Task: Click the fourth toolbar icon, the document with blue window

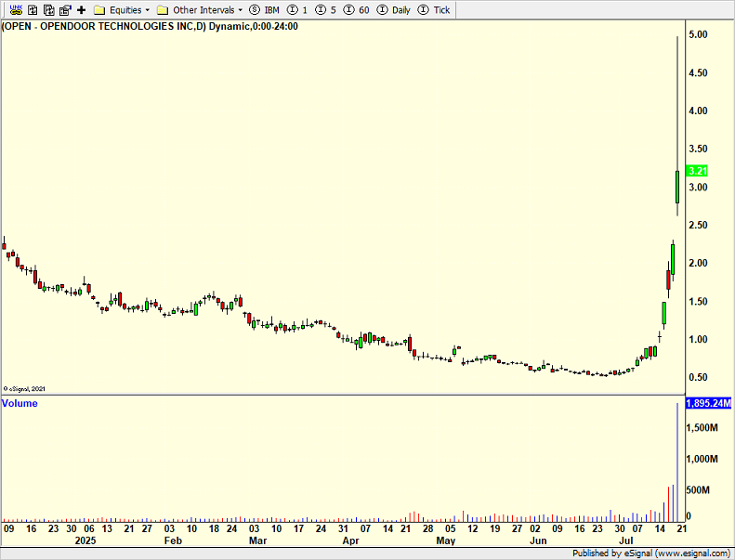Action: coord(65,9)
